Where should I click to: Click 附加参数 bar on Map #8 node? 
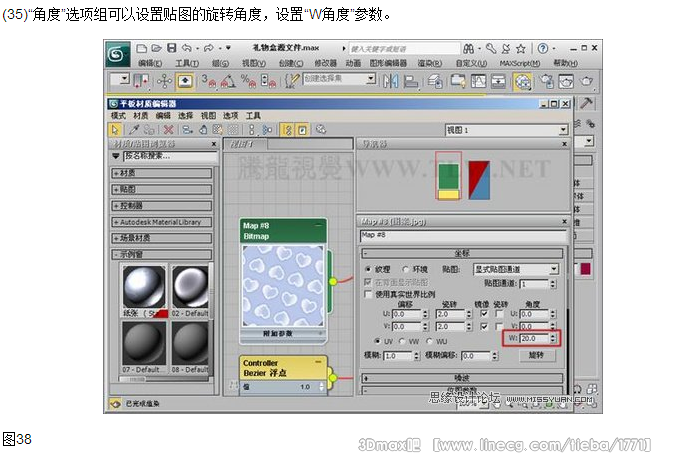[x=283, y=334]
